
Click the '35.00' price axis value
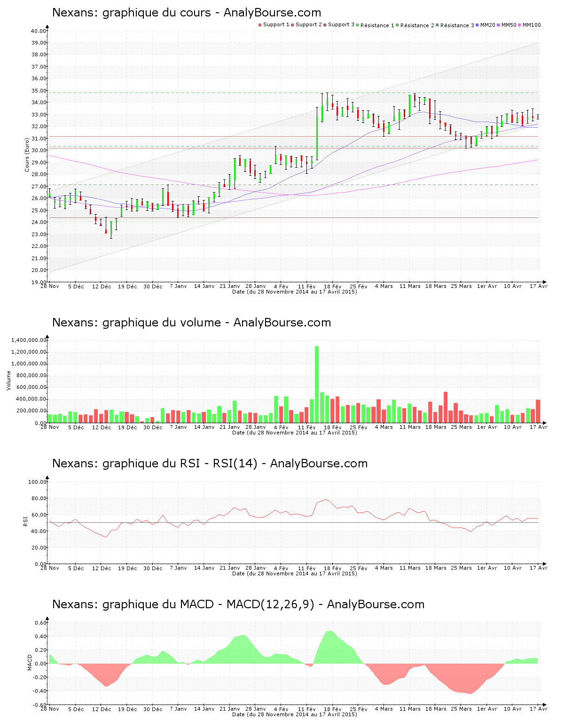pos(39,91)
